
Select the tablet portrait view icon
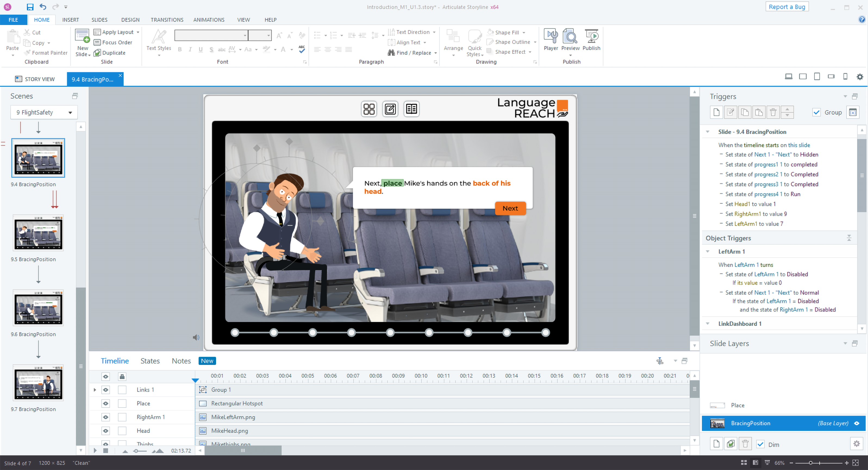(x=817, y=77)
